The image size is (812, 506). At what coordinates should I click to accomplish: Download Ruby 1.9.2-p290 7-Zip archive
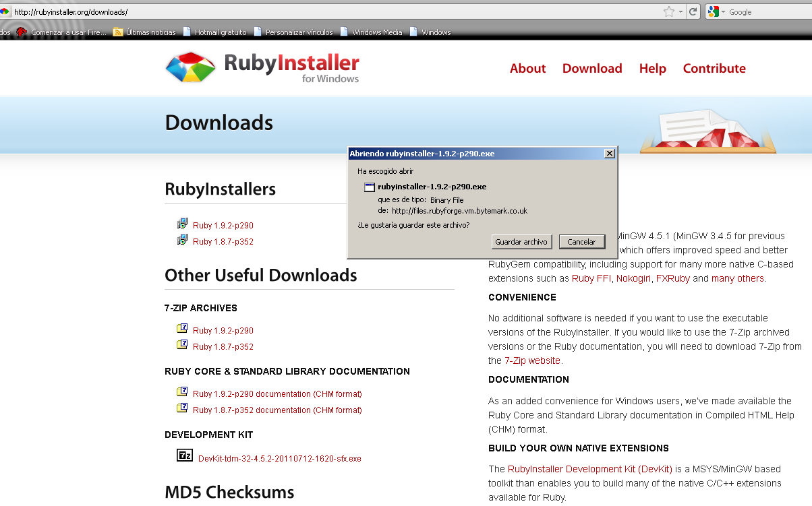pyautogui.click(x=223, y=331)
